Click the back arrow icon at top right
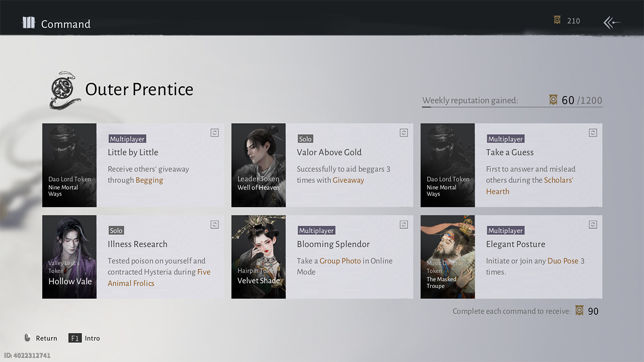Viewport: 644px width, 362px height. point(612,22)
